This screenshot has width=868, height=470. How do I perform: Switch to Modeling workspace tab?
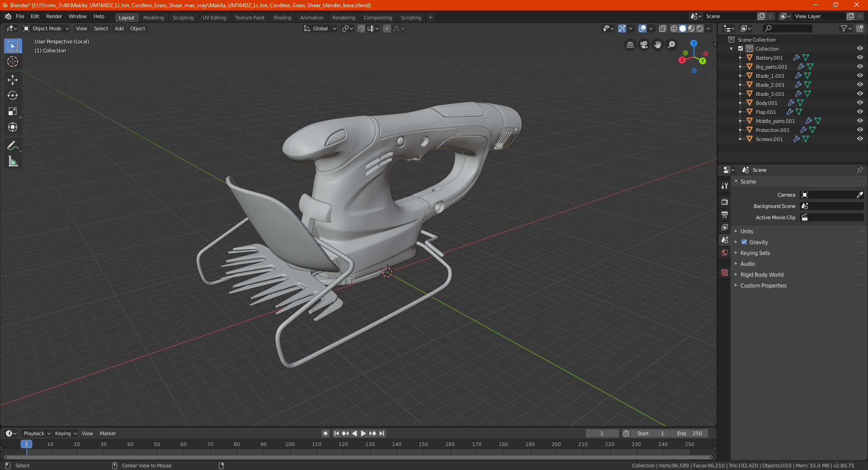(x=153, y=18)
